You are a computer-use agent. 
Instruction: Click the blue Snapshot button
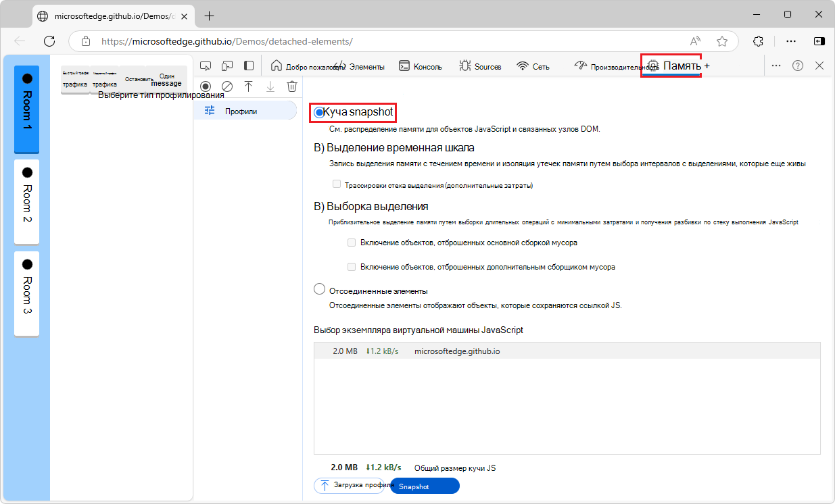[x=425, y=486]
